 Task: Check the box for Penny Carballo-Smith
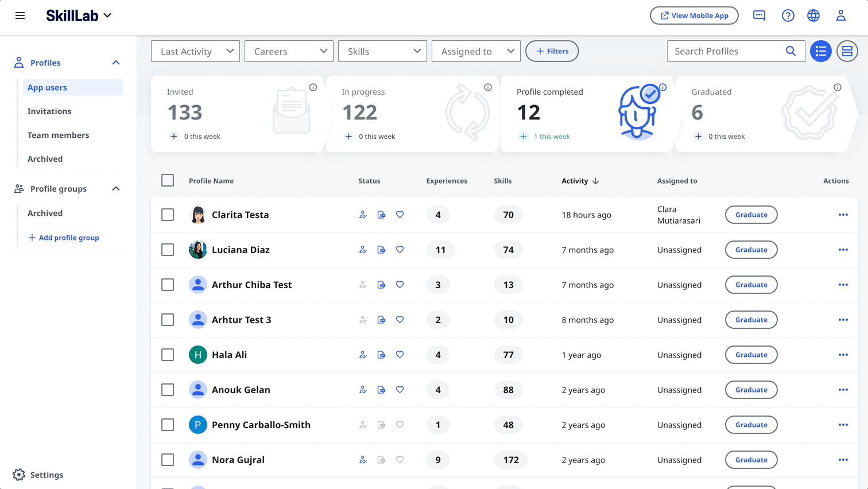168,425
